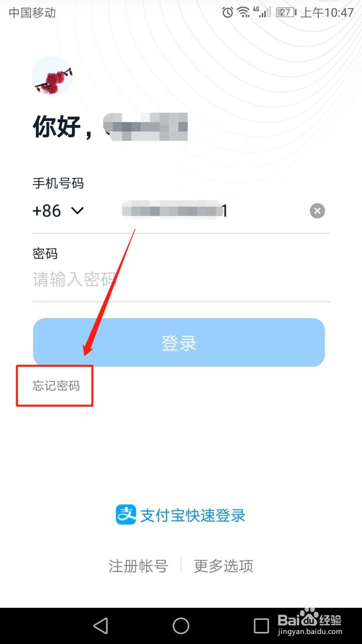Image resolution: width=362 pixels, height=644 pixels.
Task: Choose 支付宝快速登录 quick login
Action: (193, 515)
